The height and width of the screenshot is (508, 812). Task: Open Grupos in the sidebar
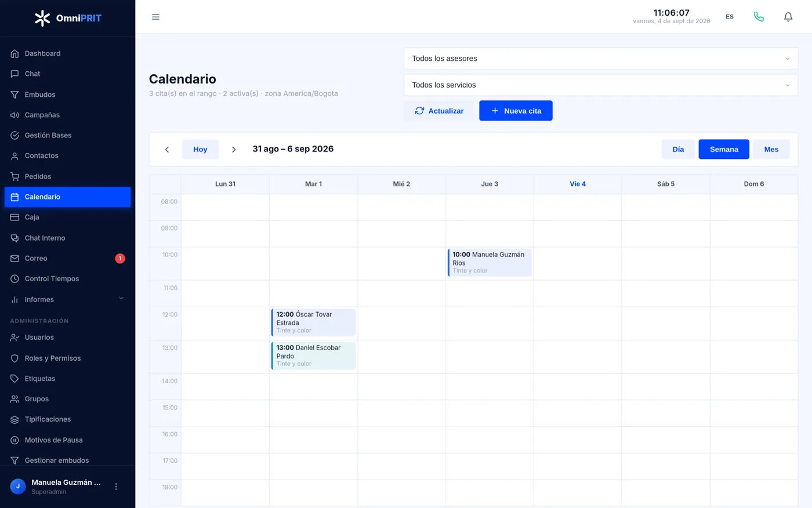tap(68, 399)
